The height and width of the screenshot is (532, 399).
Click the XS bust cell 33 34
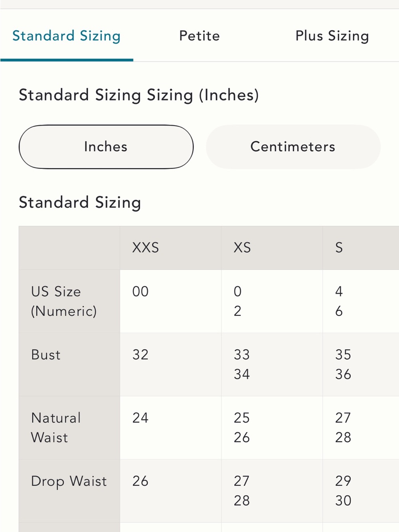[x=272, y=364]
